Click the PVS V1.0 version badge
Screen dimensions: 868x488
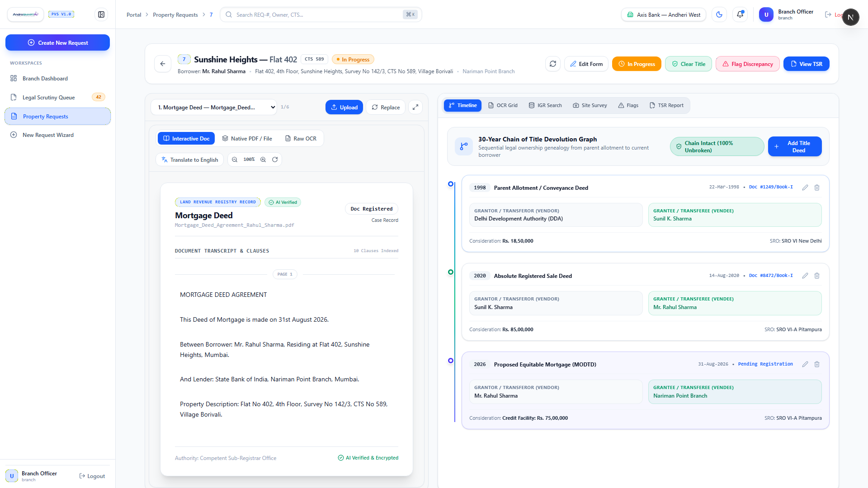pos(61,14)
